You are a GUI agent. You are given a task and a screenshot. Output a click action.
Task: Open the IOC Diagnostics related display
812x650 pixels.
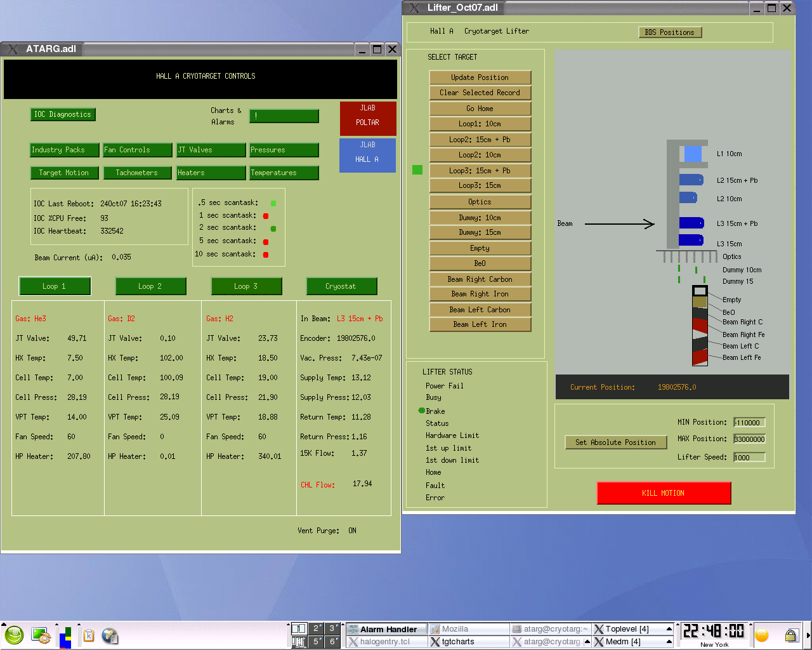point(63,114)
